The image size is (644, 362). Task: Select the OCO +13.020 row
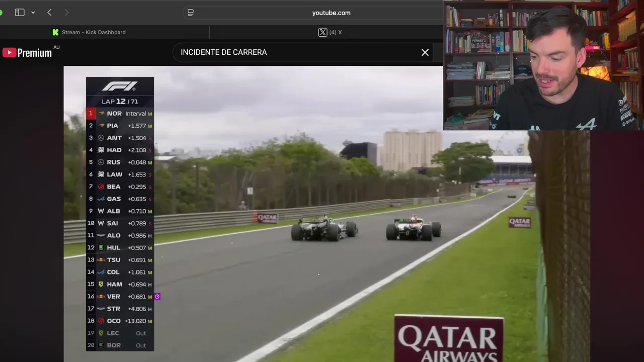pyautogui.click(x=120, y=321)
